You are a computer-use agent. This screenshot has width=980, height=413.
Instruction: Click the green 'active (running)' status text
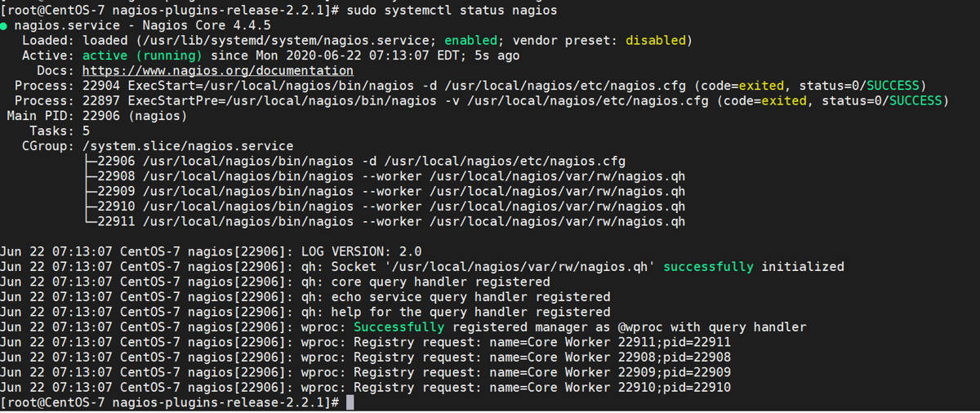142,56
